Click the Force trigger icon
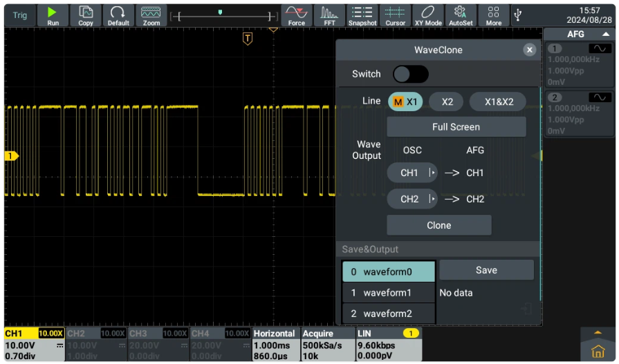Viewport: 619px width, 364px height. 296,15
